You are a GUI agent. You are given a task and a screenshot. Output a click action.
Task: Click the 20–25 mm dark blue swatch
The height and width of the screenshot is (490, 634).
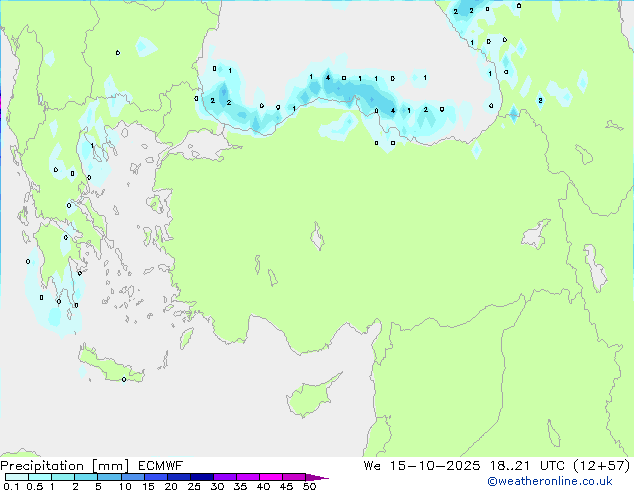pyautogui.click(x=178, y=477)
